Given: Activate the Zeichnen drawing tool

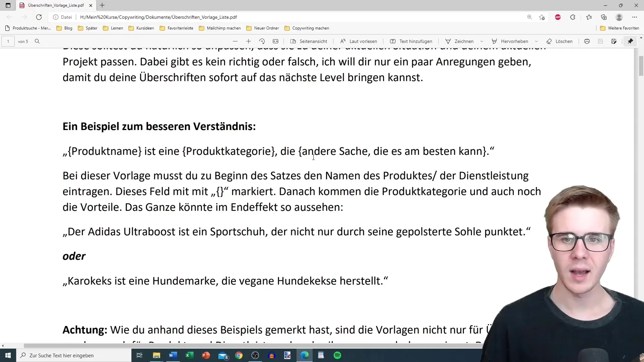Looking at the screenshot, I should click(x=460, y=41).
